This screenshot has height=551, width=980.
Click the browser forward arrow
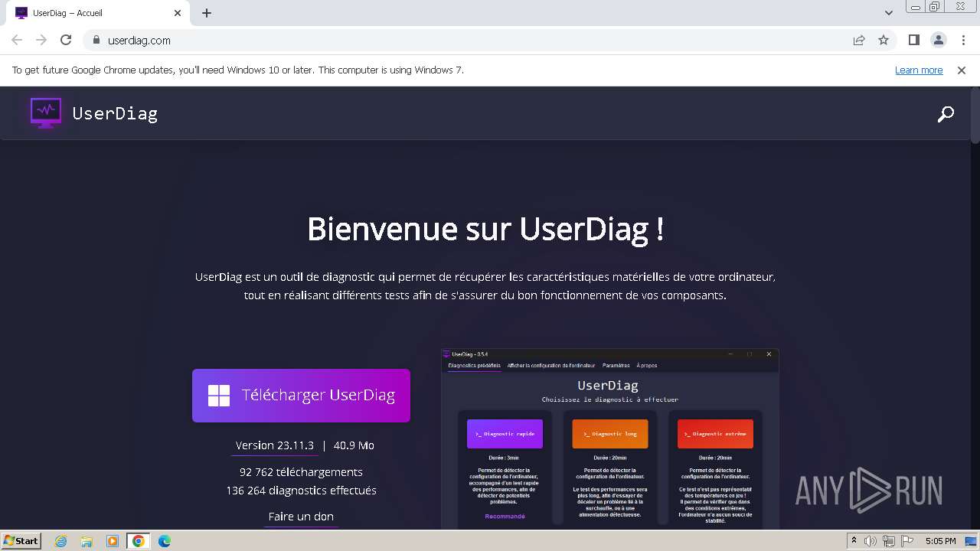point(41,40)
